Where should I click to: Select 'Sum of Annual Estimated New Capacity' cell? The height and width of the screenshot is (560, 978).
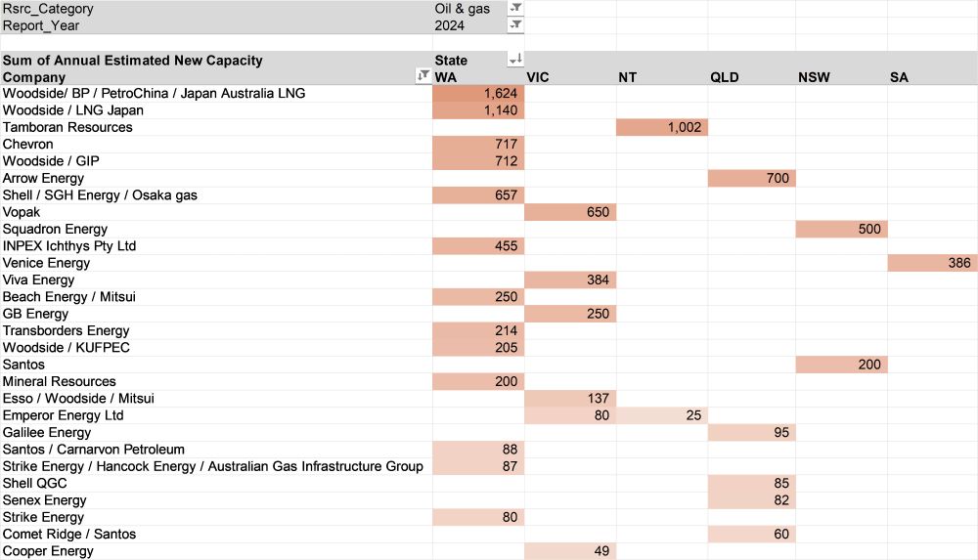[216, 60]
